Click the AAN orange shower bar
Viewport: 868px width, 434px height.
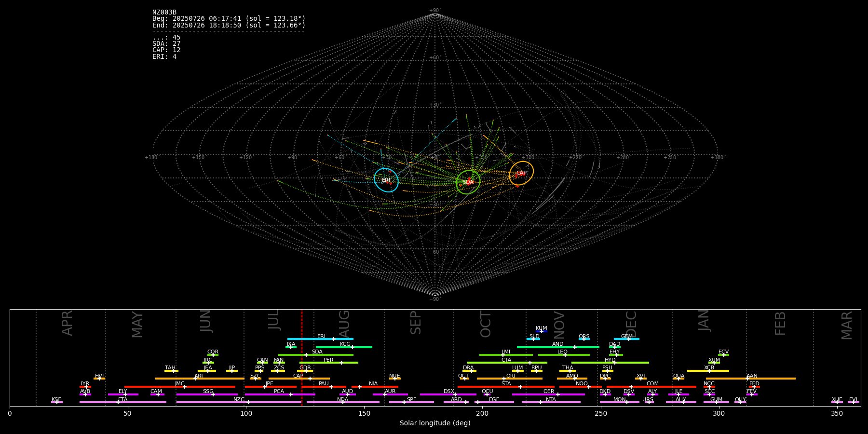pos(751,379)
